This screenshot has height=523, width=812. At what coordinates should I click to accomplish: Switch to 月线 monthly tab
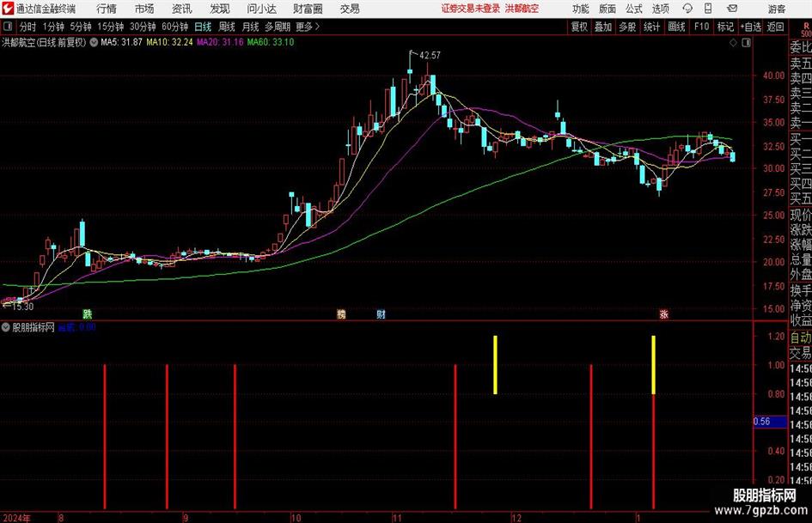[250, 27]
